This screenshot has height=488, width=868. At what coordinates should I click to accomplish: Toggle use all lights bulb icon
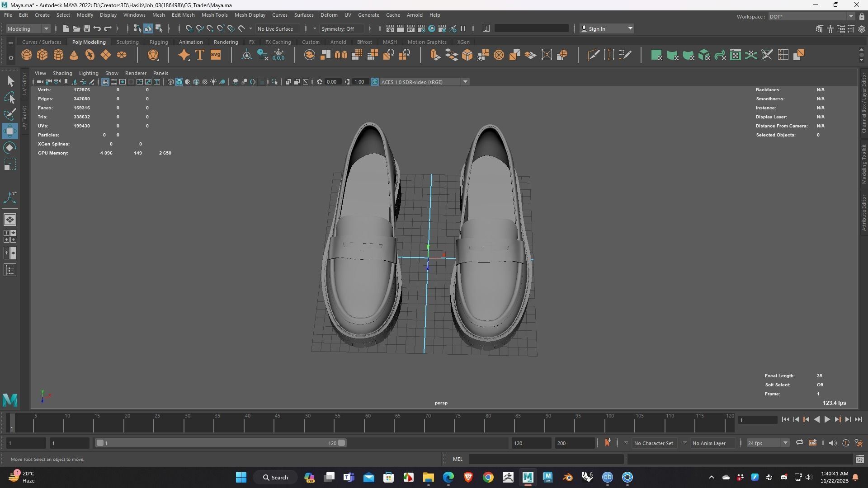pos(213,82)
